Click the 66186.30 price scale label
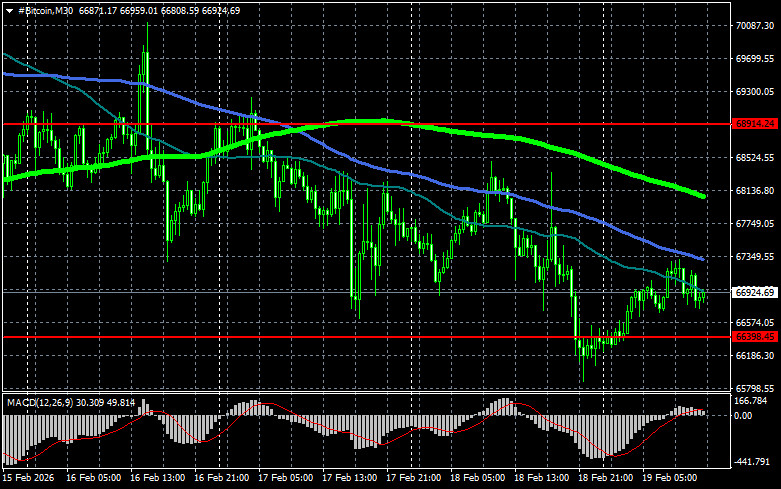Viewport: 781px width, 489px height. tap(755, 356)
